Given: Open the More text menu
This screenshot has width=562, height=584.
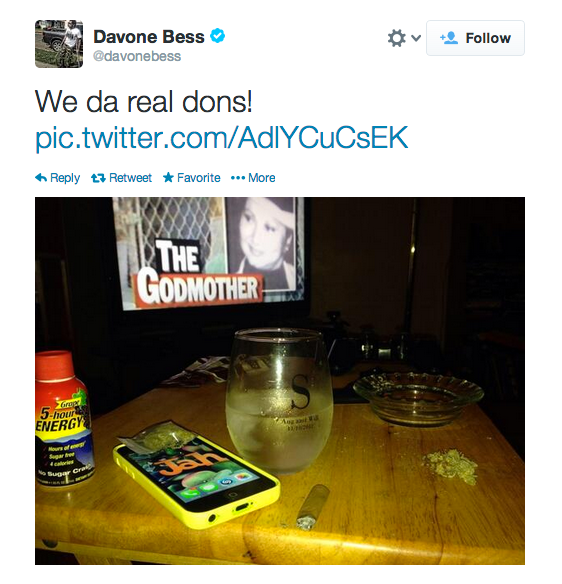Looking at the screenshot, I should (x=261, y=178).
